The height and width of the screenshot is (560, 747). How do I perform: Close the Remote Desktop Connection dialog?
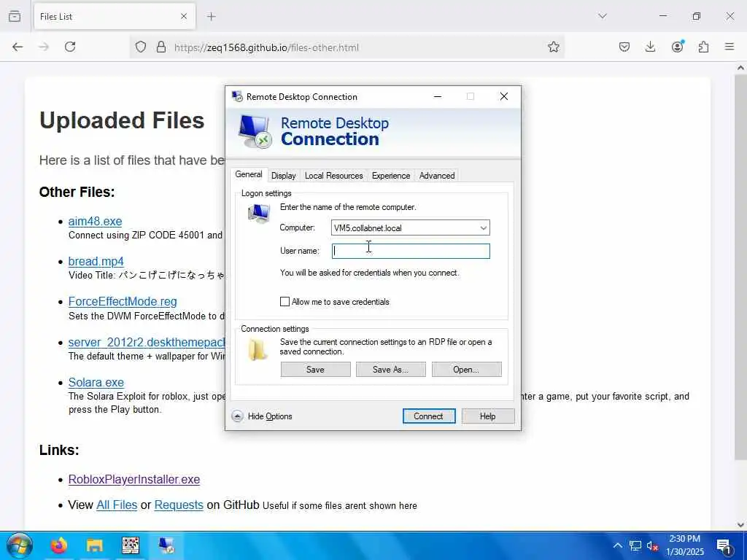coord(503,97)
